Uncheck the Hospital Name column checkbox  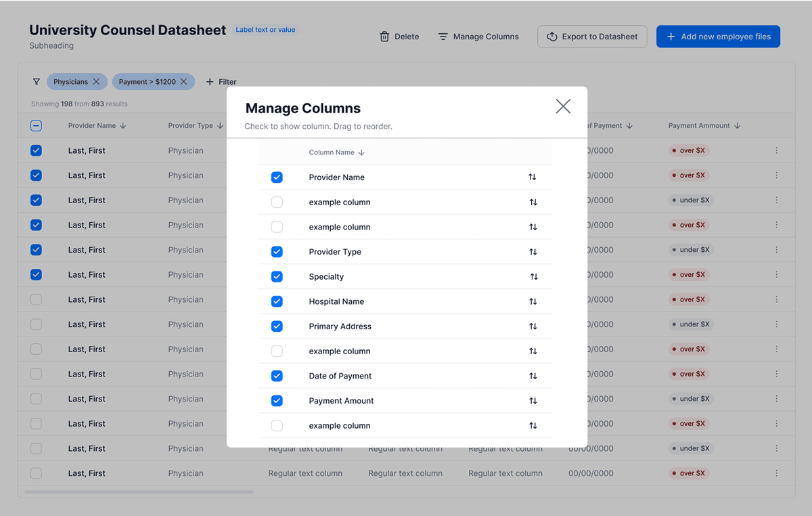tap(277, 301)
